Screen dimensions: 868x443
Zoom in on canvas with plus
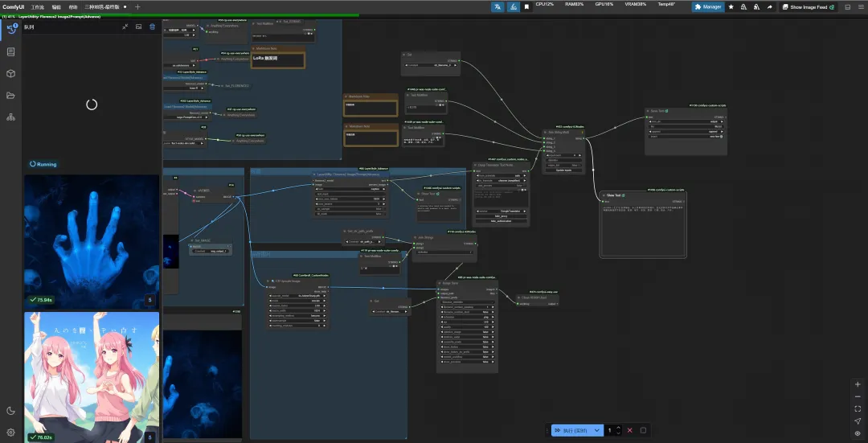click(x=858, y=384)
